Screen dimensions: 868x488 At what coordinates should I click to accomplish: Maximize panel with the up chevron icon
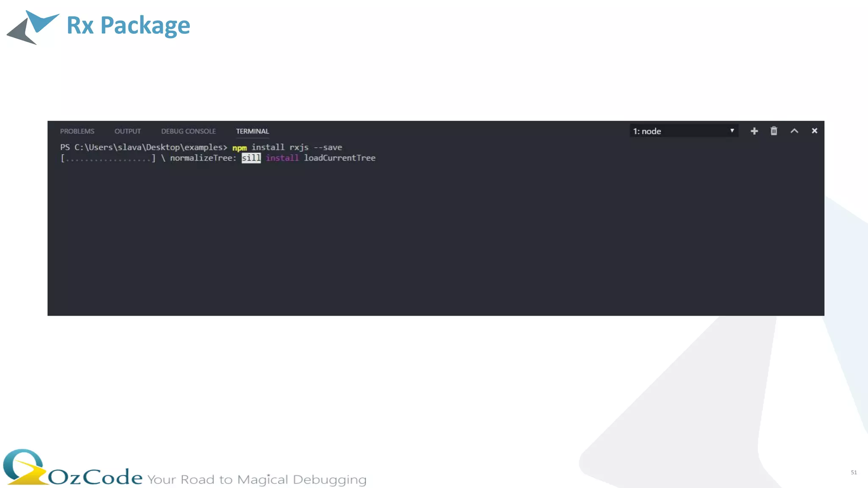coord(794,131)
